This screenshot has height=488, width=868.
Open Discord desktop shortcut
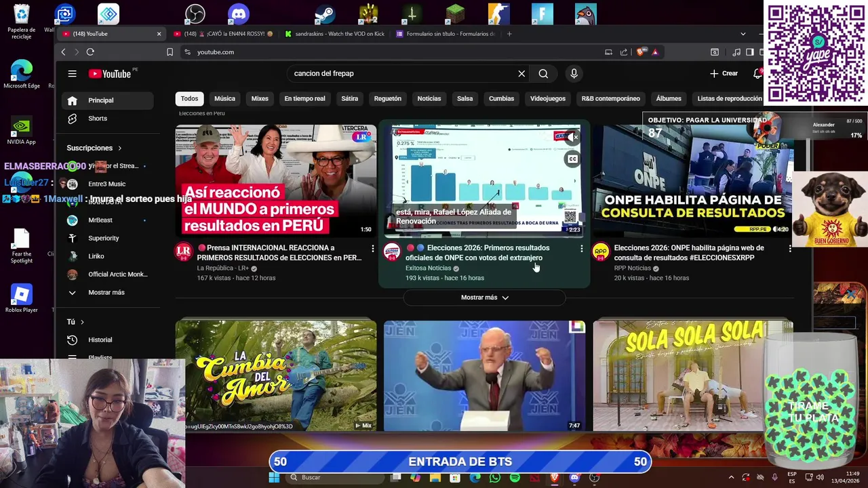pyautogui.click(x=239, y=14)
